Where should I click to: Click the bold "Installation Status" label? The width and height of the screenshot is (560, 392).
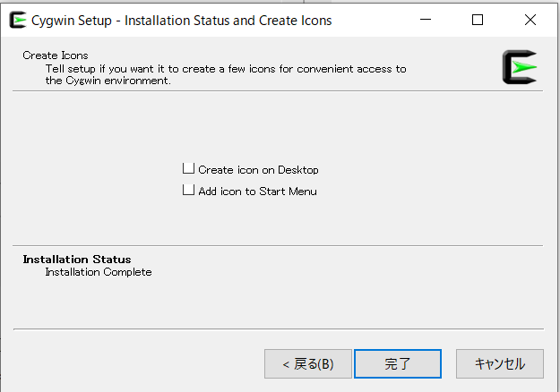76,260
